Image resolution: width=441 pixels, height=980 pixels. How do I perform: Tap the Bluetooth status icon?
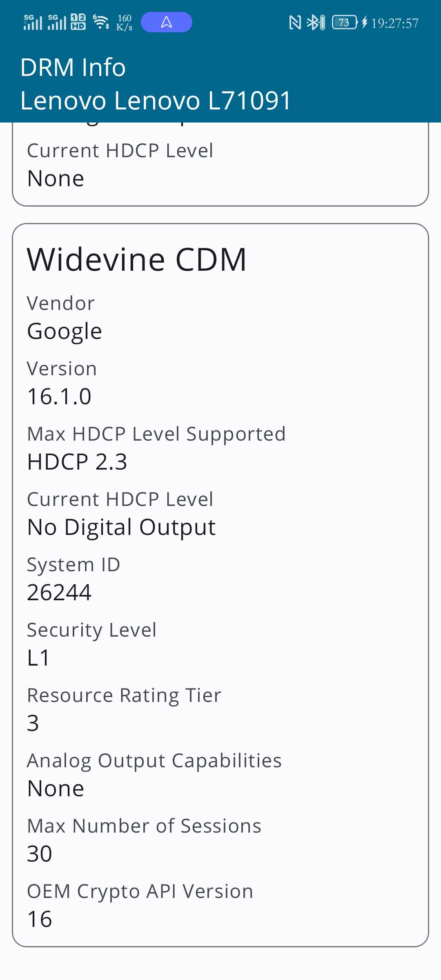tap(316, 22)
